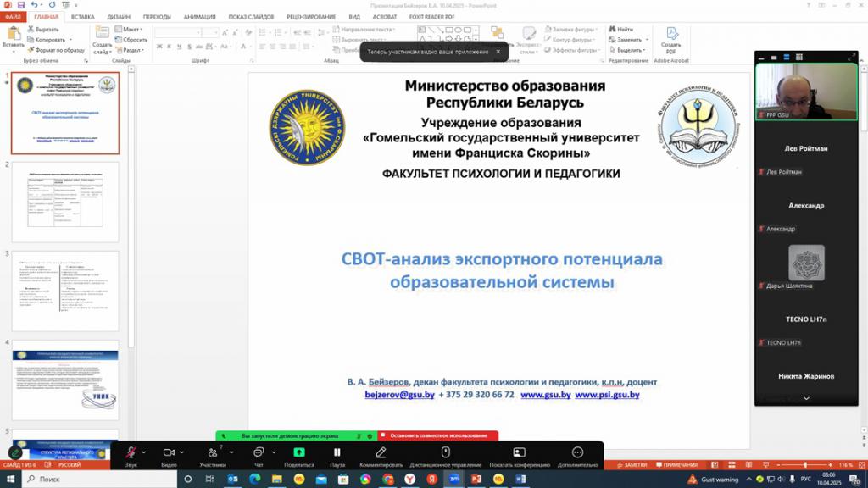Open the Zoom annotate pencil tool

point(381,452)
